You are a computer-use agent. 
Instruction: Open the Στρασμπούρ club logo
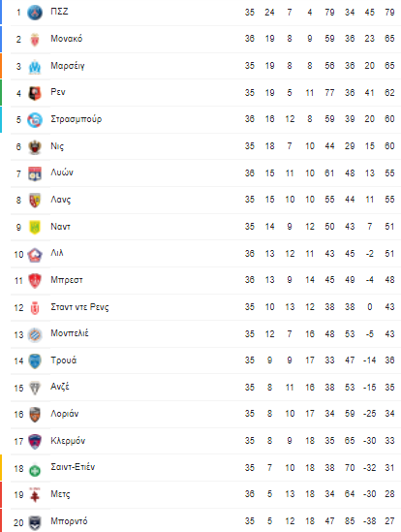35,120
